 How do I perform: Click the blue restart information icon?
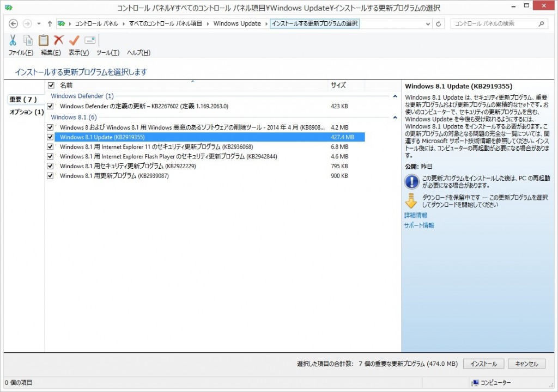pos(411,181)
